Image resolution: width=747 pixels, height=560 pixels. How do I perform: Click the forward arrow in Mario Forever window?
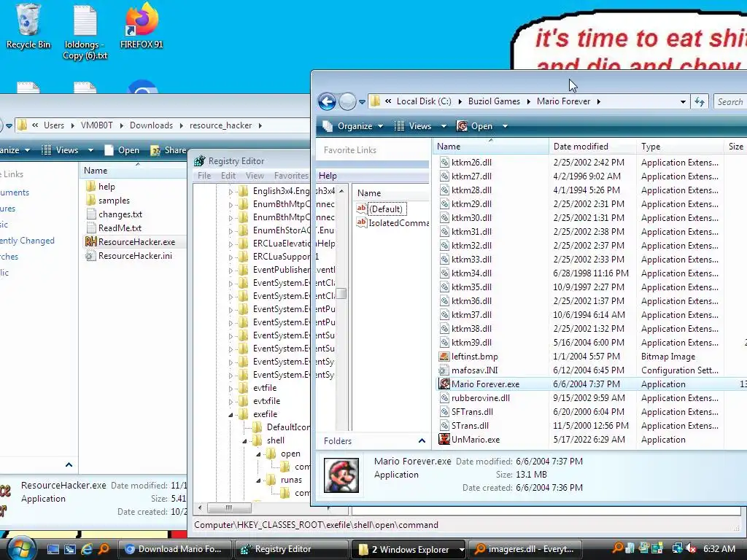click(347, 101)
